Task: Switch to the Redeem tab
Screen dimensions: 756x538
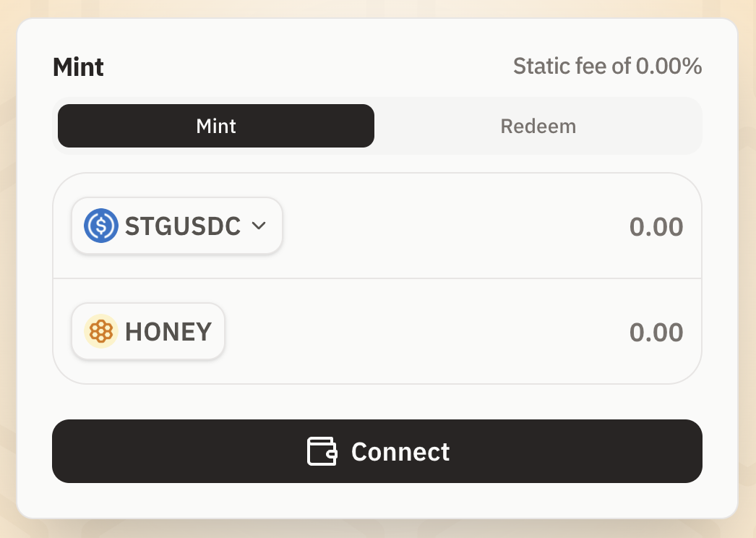Action: tap(538, 127)
